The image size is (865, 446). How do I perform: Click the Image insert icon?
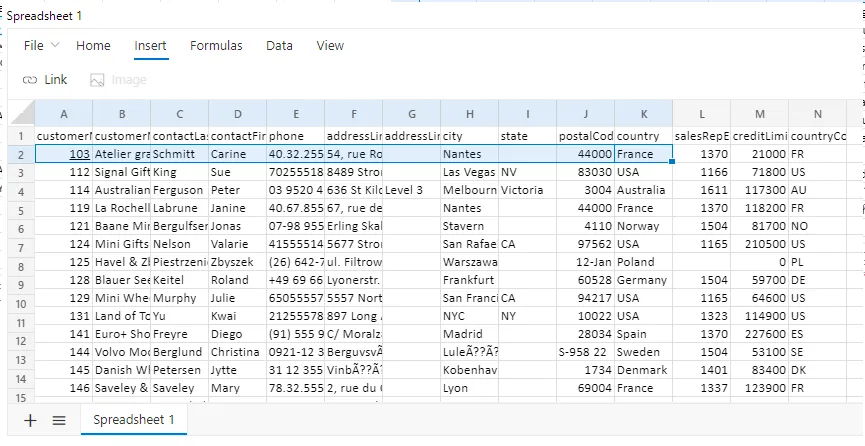(118, 80)
